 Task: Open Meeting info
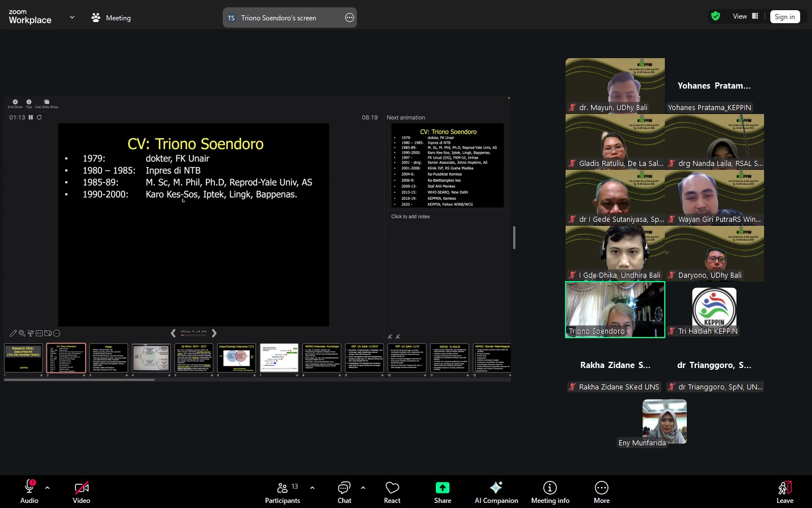550,491
